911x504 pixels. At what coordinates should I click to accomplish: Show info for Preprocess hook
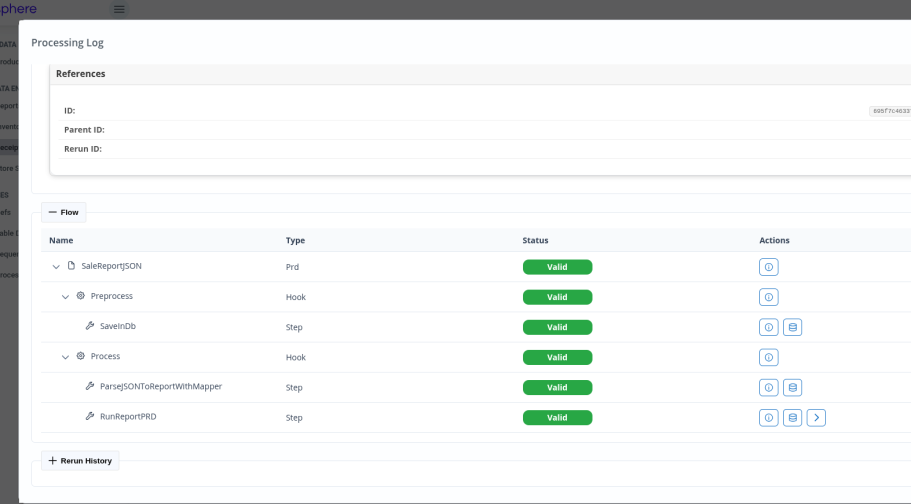(x=768, y=297)
